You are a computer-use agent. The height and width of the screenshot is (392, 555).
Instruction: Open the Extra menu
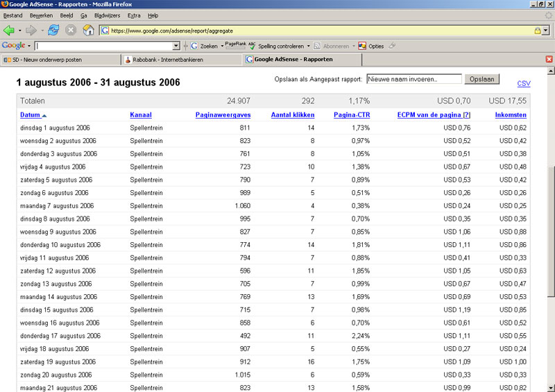[134, 15]
